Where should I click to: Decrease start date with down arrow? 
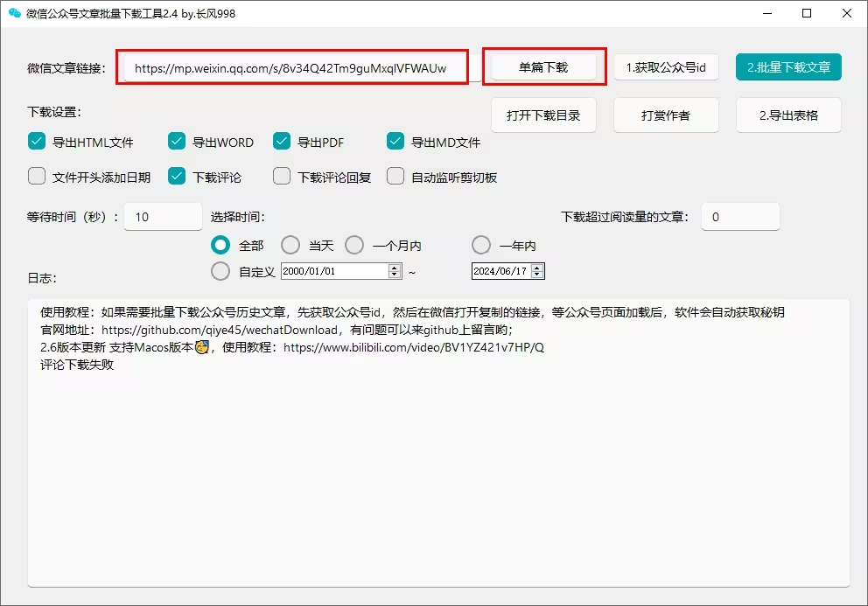pos(394,275)
